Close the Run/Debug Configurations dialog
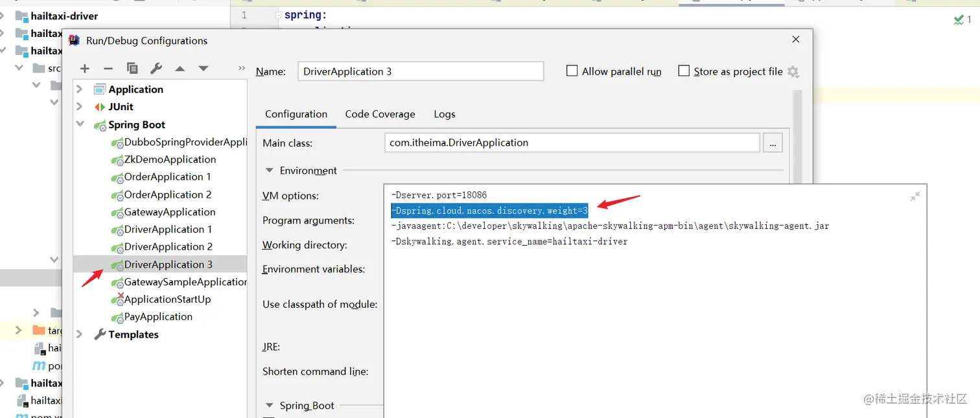980x418 pixels. pos(796,40)
